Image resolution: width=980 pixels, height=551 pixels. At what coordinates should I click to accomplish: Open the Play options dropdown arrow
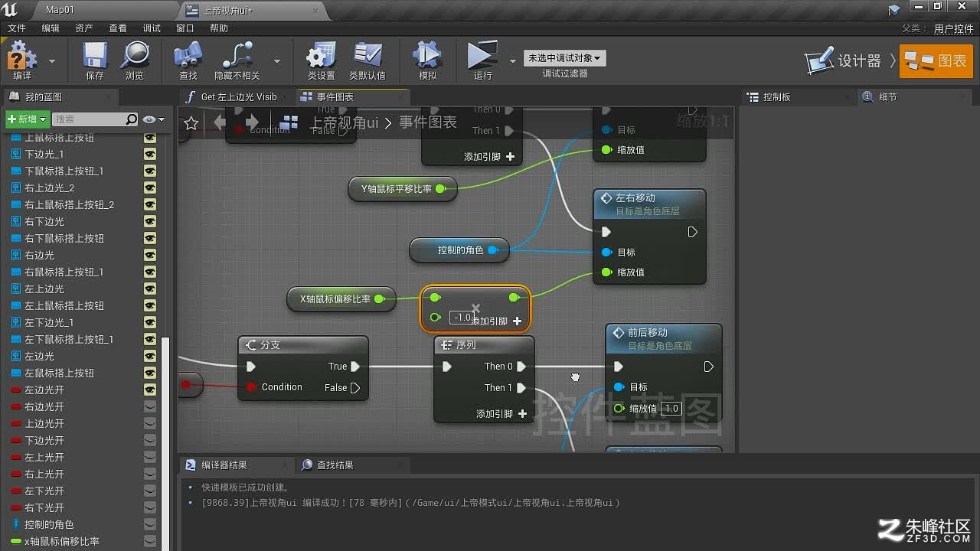coord(513,60)
